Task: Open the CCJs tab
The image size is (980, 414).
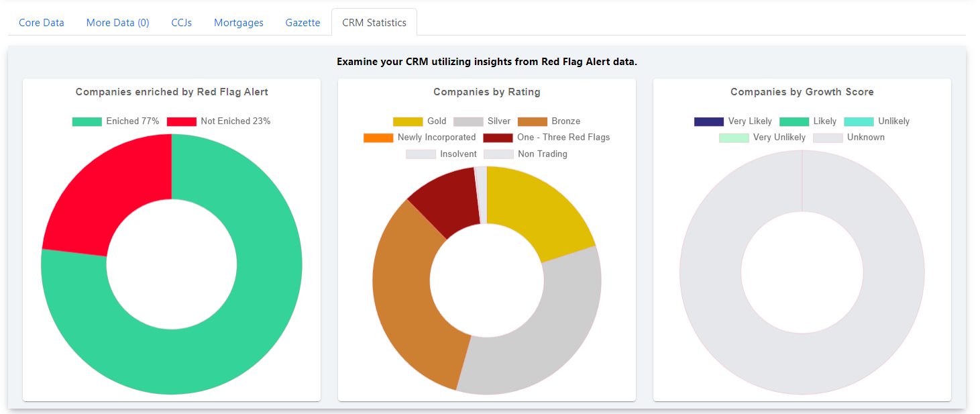Action: coord(182,22)
